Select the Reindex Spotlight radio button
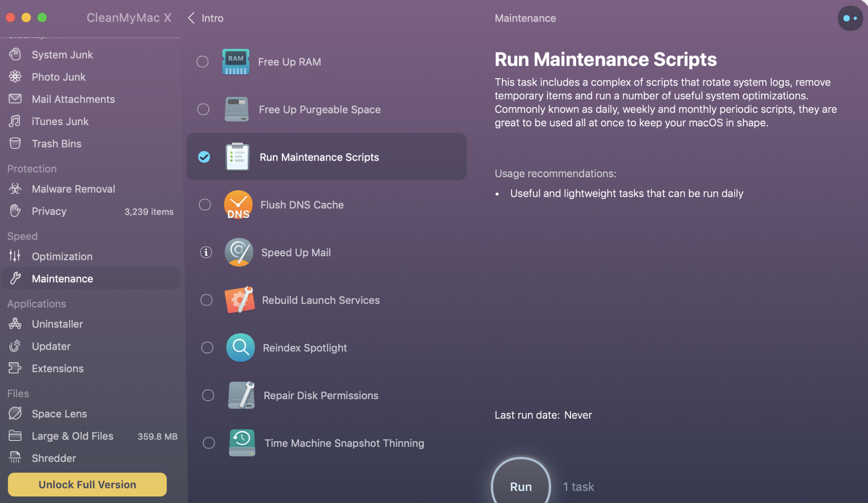The width and height of the screenshot is (868, 503). [x=207, y=347]
